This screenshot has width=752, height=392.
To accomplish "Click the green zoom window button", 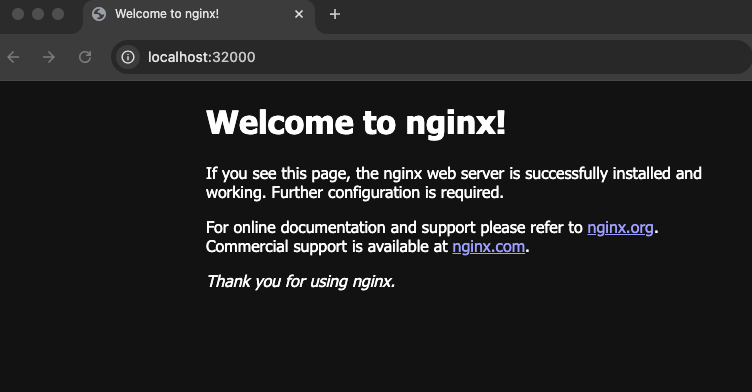I will tap(58, 14).
